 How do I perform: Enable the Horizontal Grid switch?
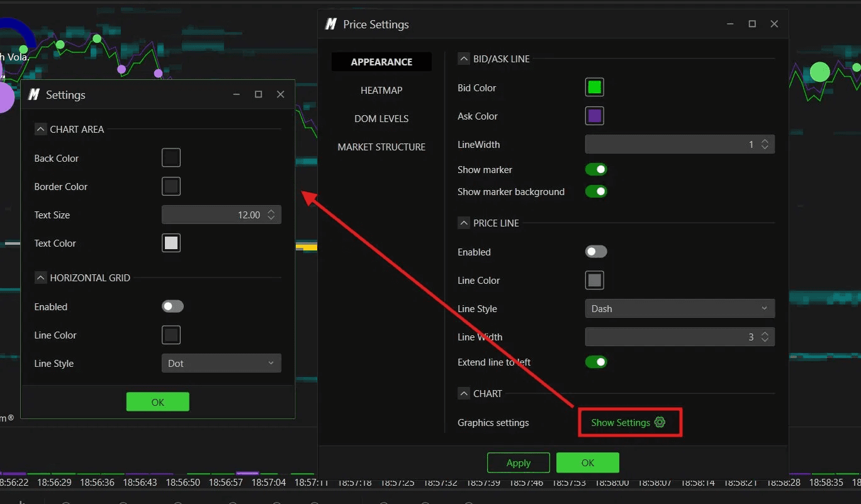click(172, 306)
